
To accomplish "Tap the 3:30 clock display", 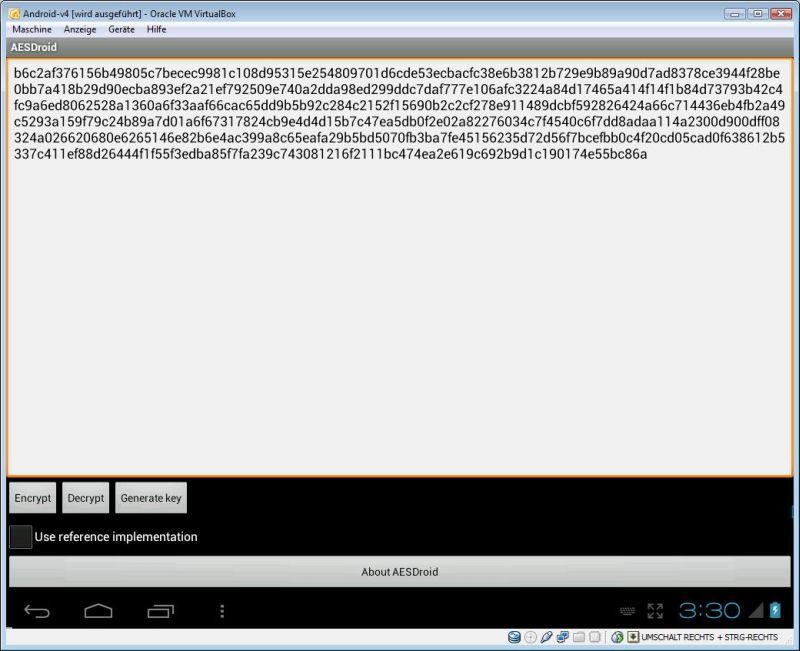I will [709, 610].
